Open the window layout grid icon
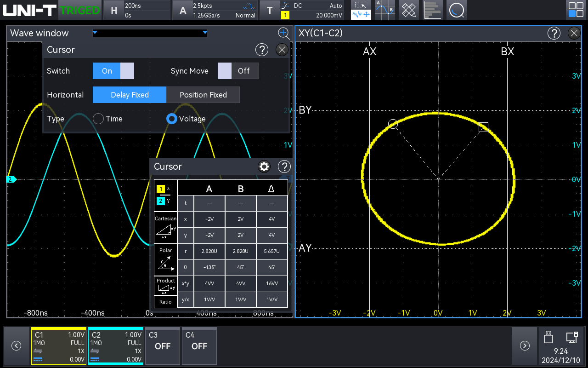The width and height of the screenshot is (588, 368). [576, 10]
